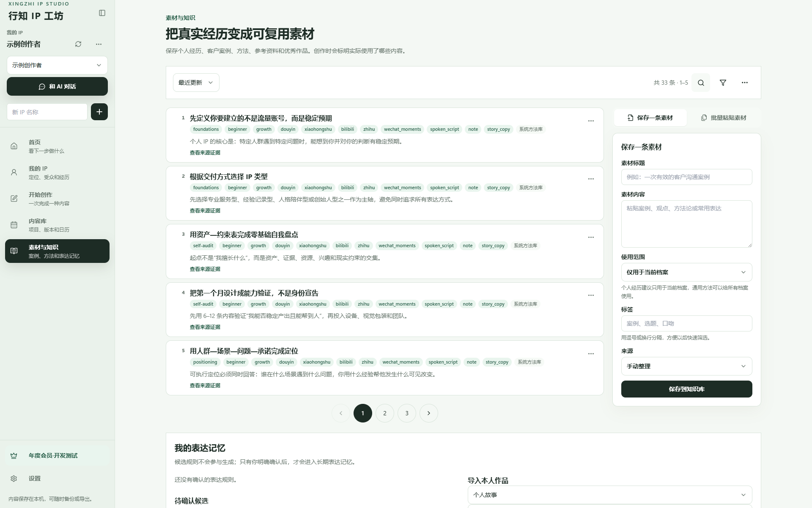Screen dimensions: 812x508
Task: Open the search icon in list toolbar
Action: coord(701,83)
